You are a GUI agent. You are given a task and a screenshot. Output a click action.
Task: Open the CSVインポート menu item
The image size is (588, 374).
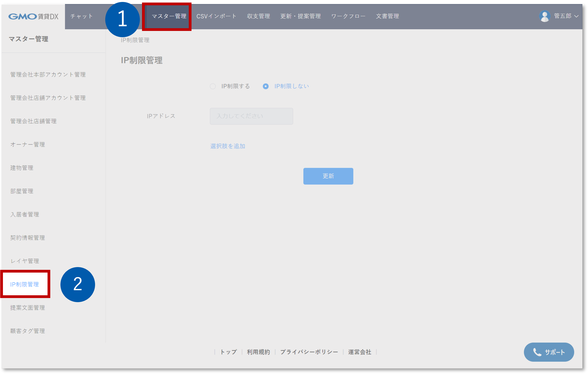click(216, 16)
